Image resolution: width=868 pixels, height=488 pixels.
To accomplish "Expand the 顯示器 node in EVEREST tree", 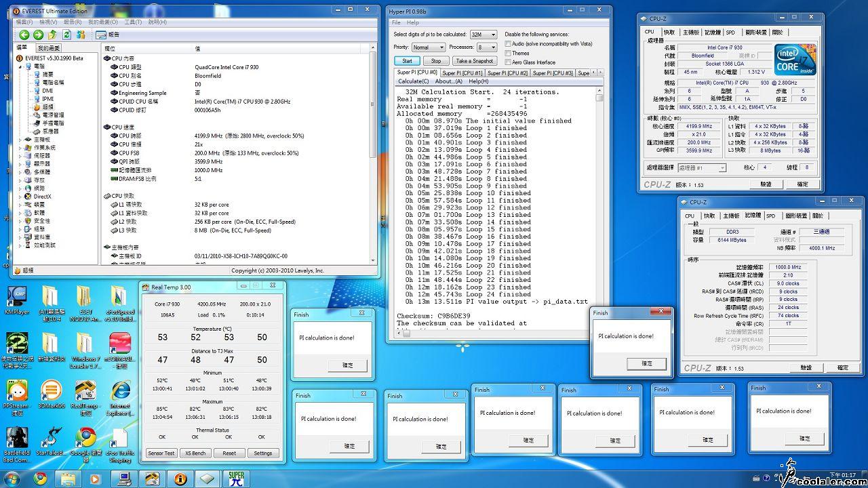I will [20, 164].
